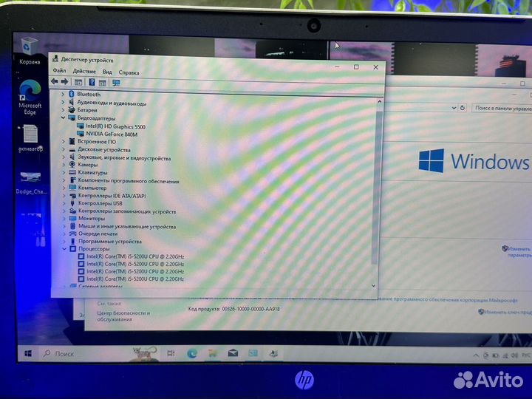Click Device Manager scrollbar up arrow

tap(380, 101)
